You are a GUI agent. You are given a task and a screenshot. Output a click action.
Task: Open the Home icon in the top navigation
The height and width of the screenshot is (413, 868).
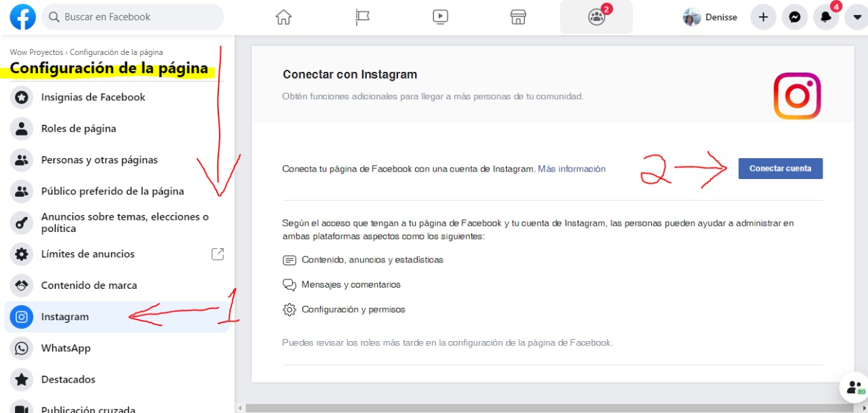[283, 16]
